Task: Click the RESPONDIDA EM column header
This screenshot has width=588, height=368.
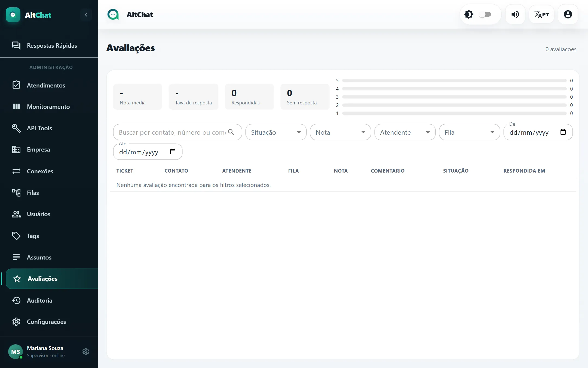Action: pos(524,171)
